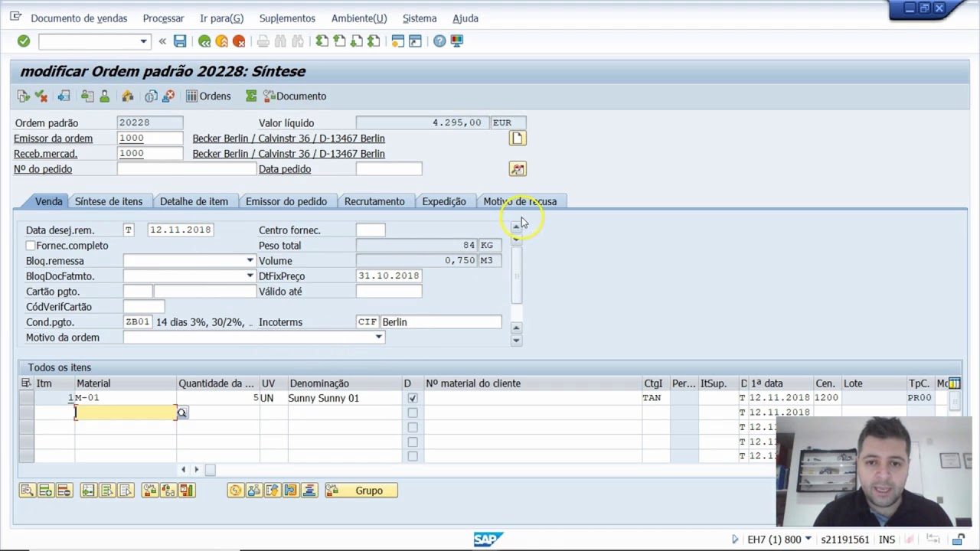Click the reject document checkmark-X icon

(x=41, y=96)
